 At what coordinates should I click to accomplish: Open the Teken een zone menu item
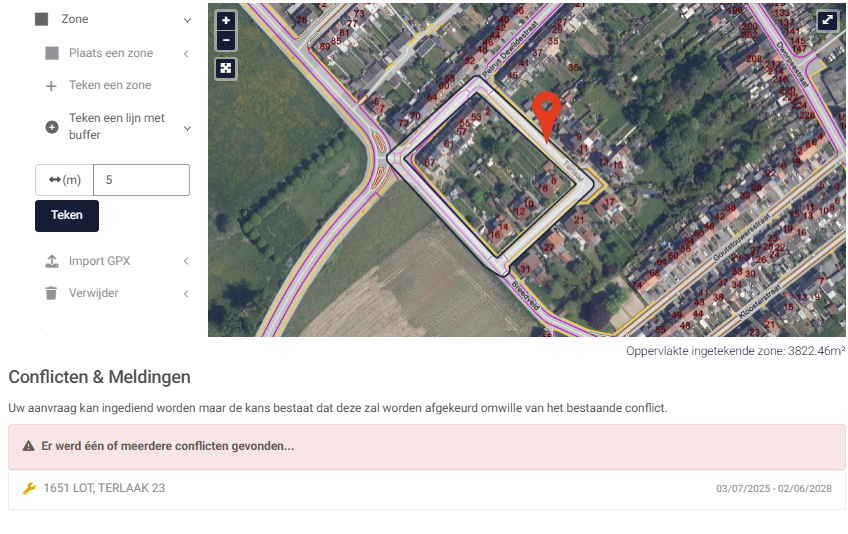pyautogui.click(x=110, y=85)
